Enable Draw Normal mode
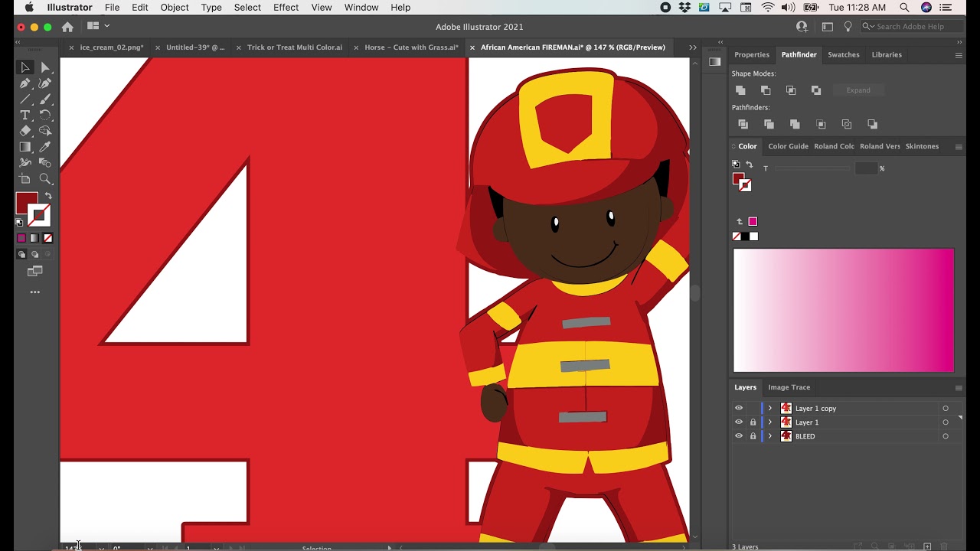Screen dimensions: 980x551 click(21, 254)
